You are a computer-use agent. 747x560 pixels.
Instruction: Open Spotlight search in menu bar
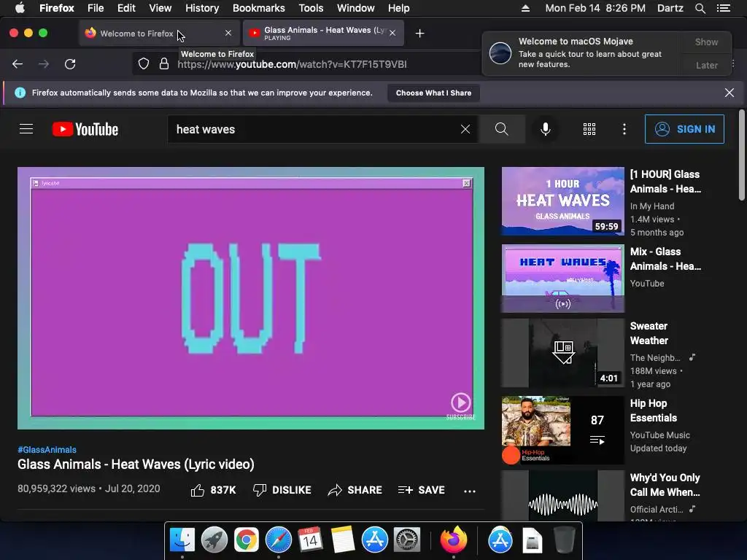pyautogui.click(x=700, y=8)
